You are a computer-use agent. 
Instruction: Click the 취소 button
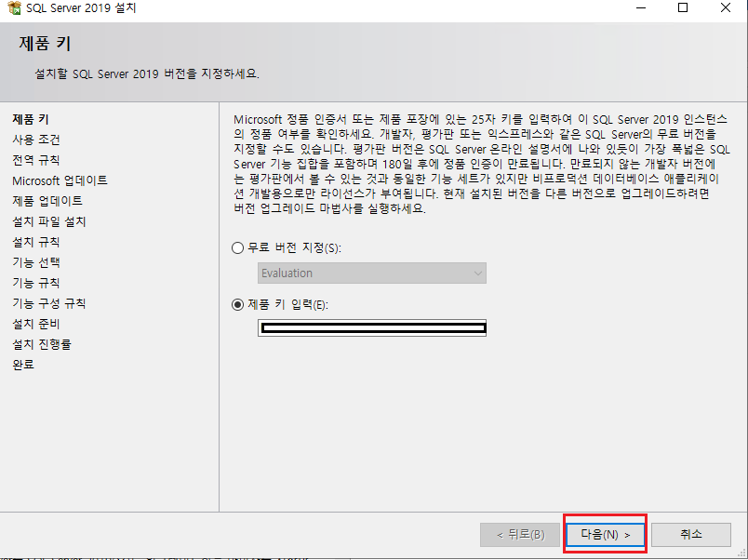[690, 534]
